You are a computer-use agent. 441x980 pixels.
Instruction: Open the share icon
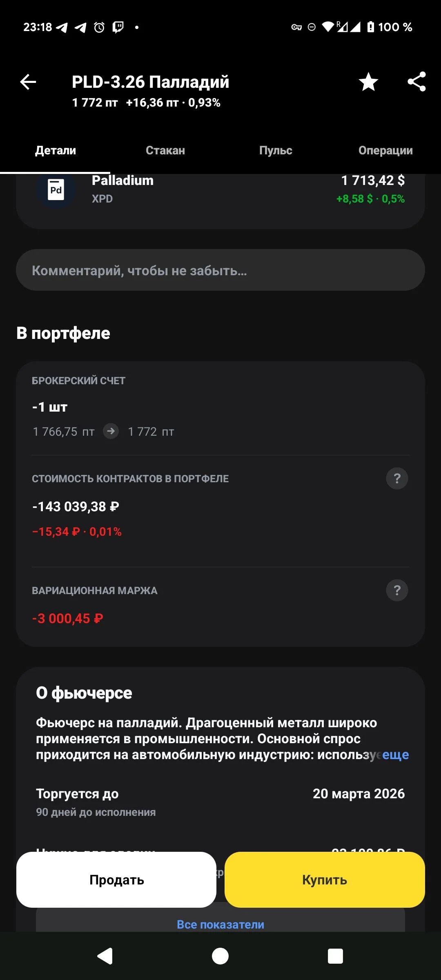(416, 82)
